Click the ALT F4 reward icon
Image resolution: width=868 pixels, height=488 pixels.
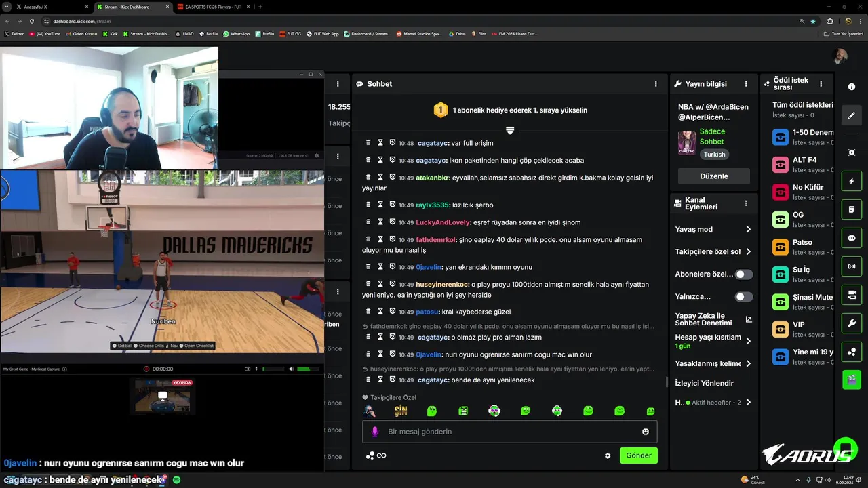point(781,165)
